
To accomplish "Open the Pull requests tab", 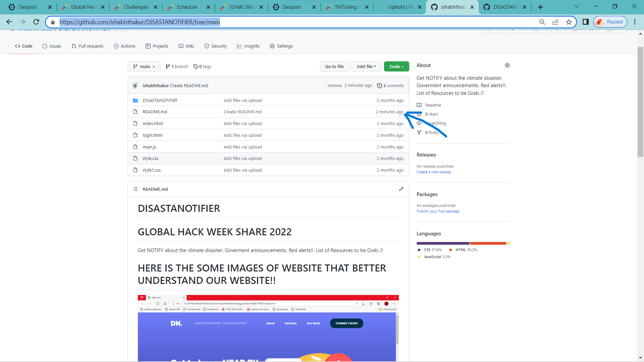I will tap(87, 46).
